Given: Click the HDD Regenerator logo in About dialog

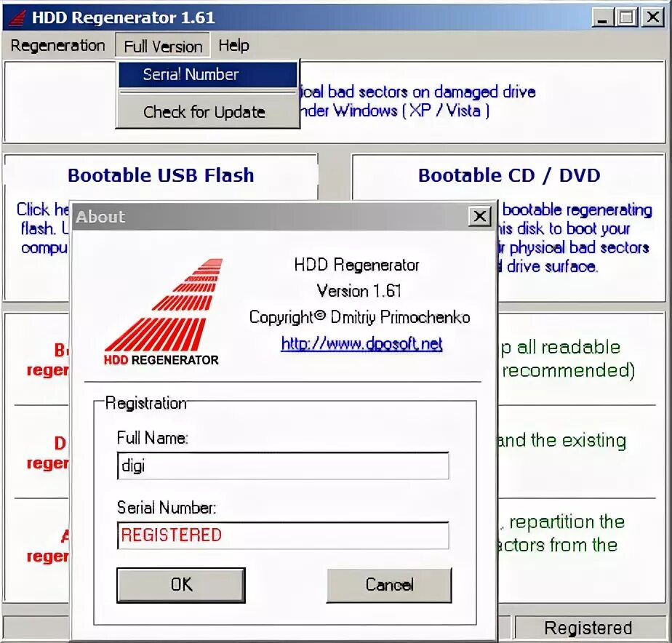Looking at the screenshot, I should coord(163,311).
